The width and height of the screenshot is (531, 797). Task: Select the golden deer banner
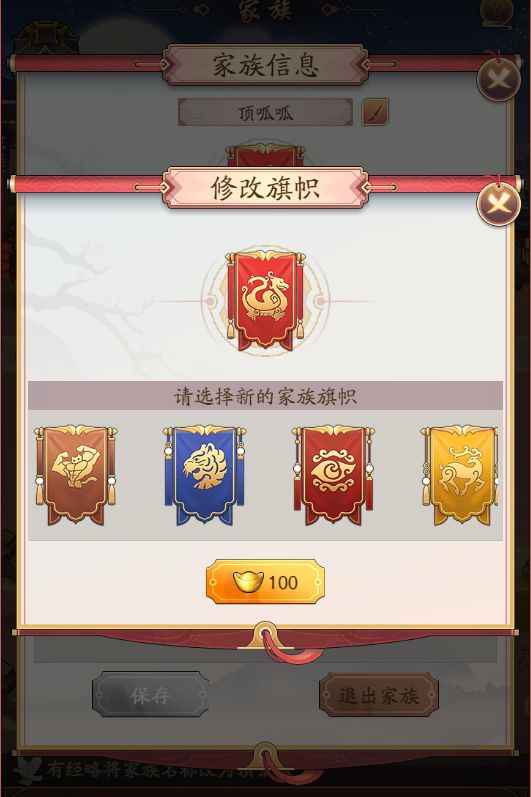[x=460, y=475]
